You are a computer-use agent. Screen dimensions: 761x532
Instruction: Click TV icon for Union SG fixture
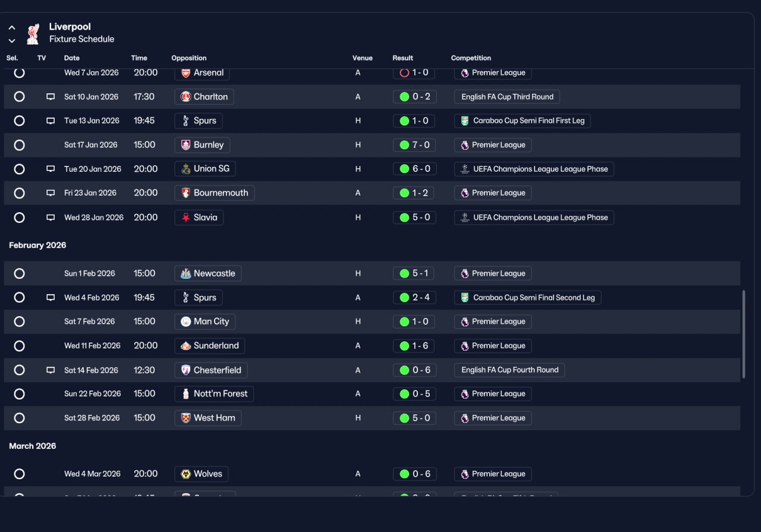tap(51, 169)
